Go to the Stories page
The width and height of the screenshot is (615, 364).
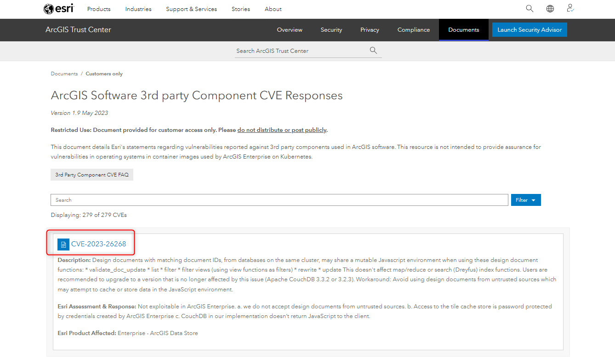pos(241,9)
